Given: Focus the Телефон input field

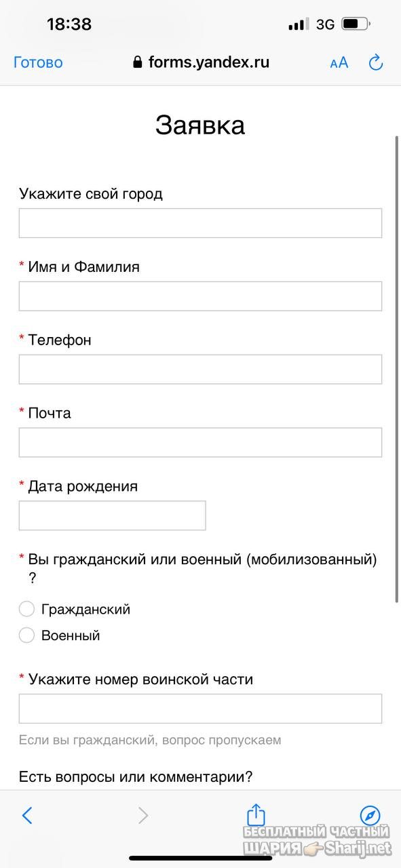Looking at the screenshot, I should (200, 370).
